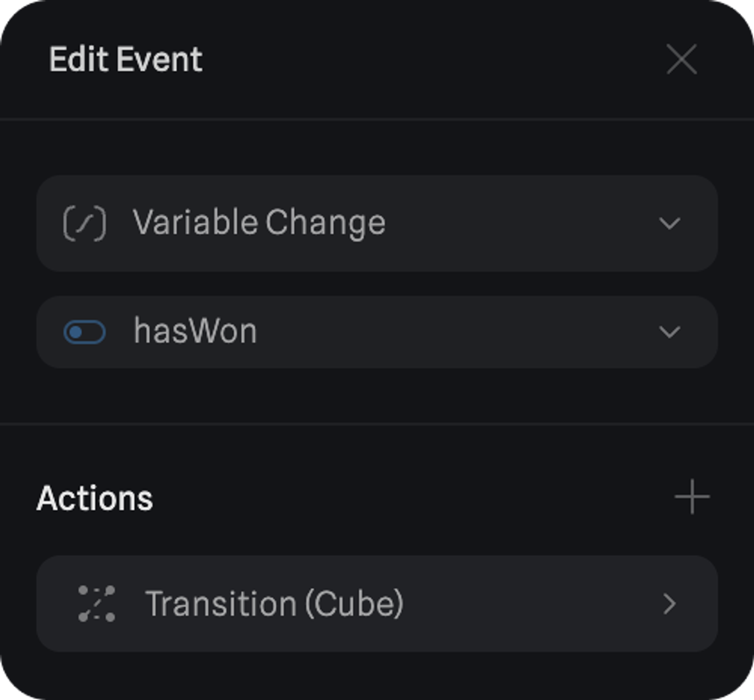Click the X icon beside Edit Event

point(681,59)
